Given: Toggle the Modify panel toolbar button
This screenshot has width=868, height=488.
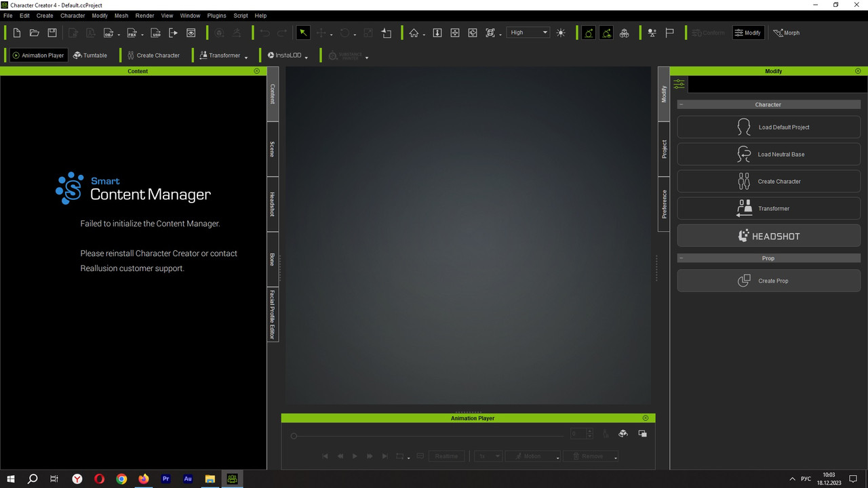Looking at the screenshot, I should point(748,33).
